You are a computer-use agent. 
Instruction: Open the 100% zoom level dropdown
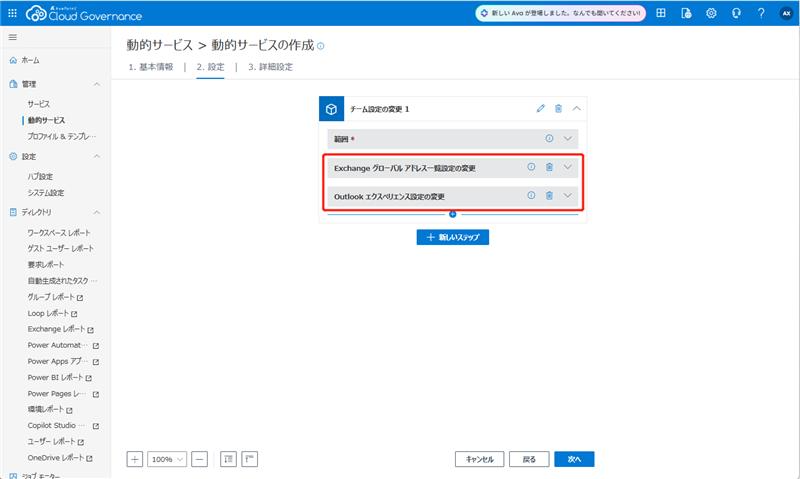(x=166, y=459)
